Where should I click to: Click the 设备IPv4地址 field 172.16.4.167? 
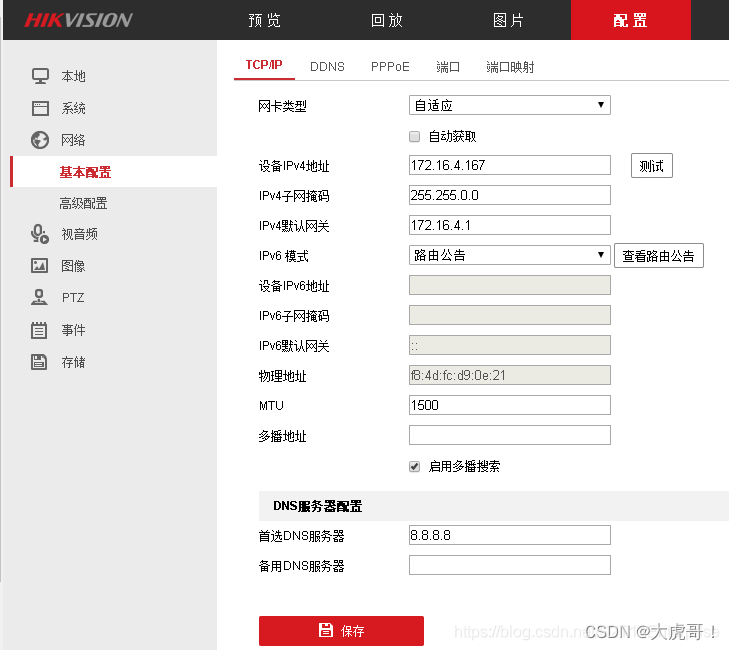click(x=510, y=165)
